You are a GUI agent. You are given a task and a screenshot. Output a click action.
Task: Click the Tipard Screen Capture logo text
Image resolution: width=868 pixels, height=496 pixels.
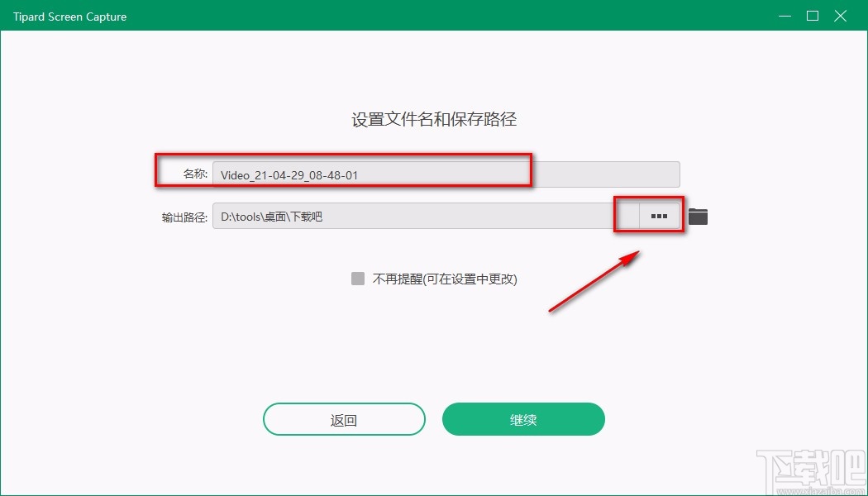[x=69, y=16]
